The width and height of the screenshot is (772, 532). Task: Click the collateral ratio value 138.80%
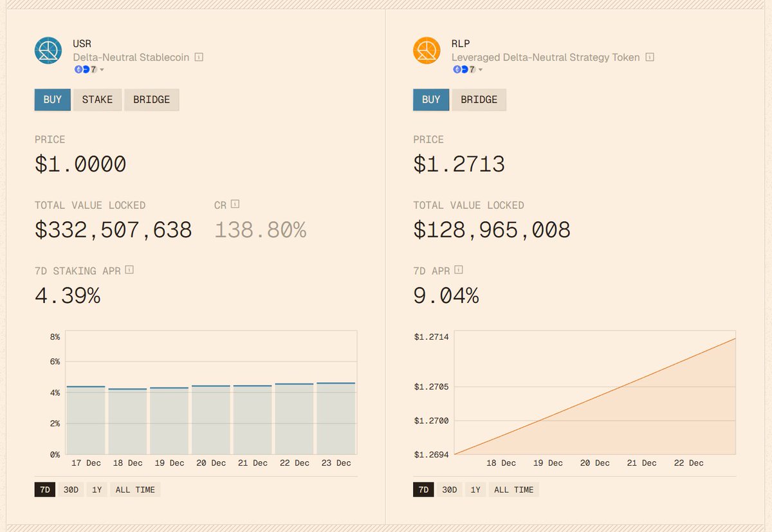point(260,230)
